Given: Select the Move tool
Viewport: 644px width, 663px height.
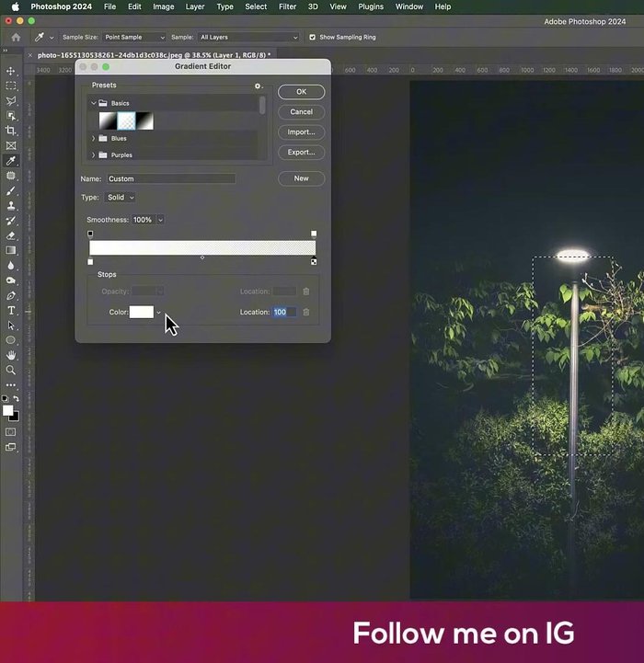Looking at the screenshot, I should click(11, 71).
